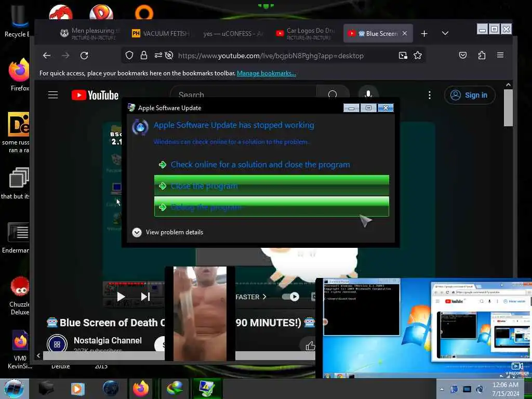The image size is (532, 399).
Task: Open Internet Download Manager taskbar icon
Action: tap(175, 389)
